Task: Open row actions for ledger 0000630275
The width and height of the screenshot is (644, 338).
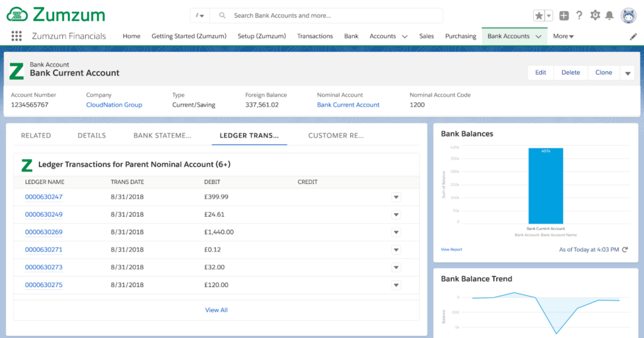Action: (x=396, y=285)
